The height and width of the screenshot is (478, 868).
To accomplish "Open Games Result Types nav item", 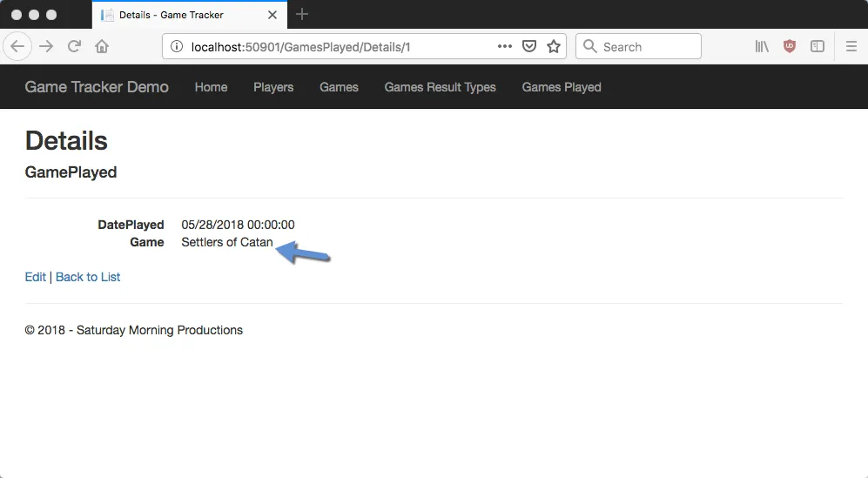I will 440,87.
